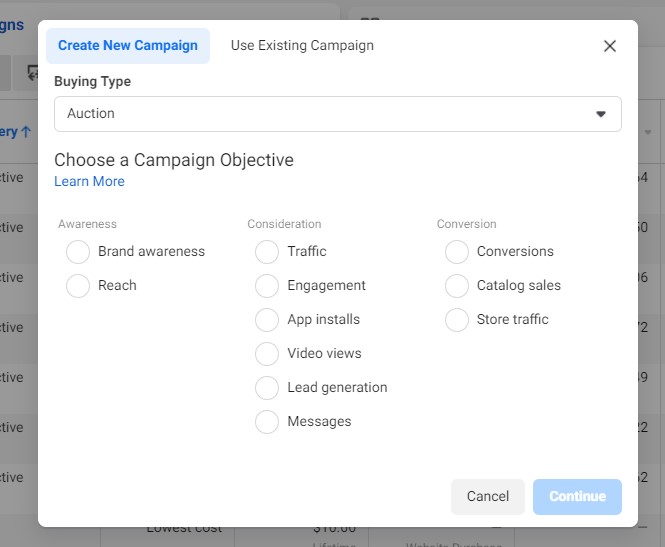Viewport: 665px width, 547px height.
Task: Select the Lead generation objective
Action: coord(267,388)
